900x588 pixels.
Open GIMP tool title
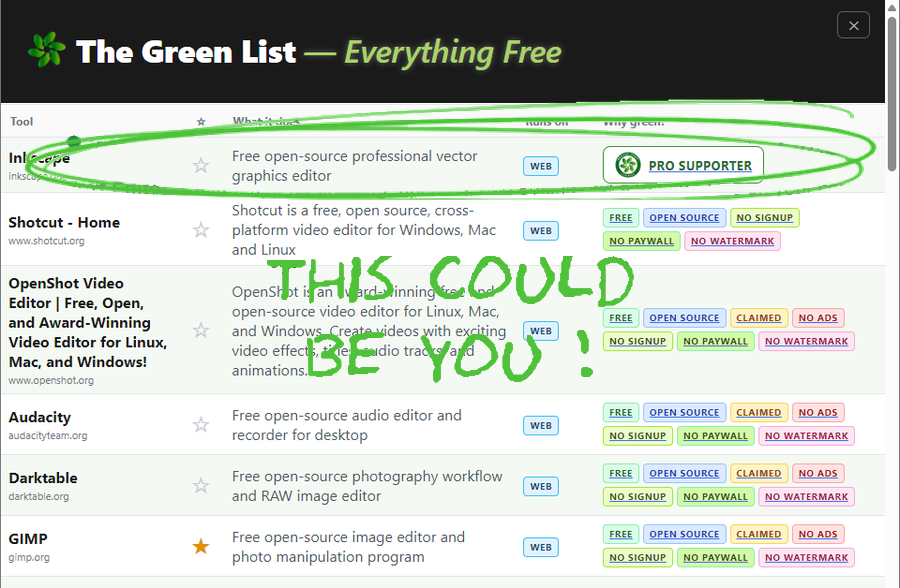(x=28, y=539)
